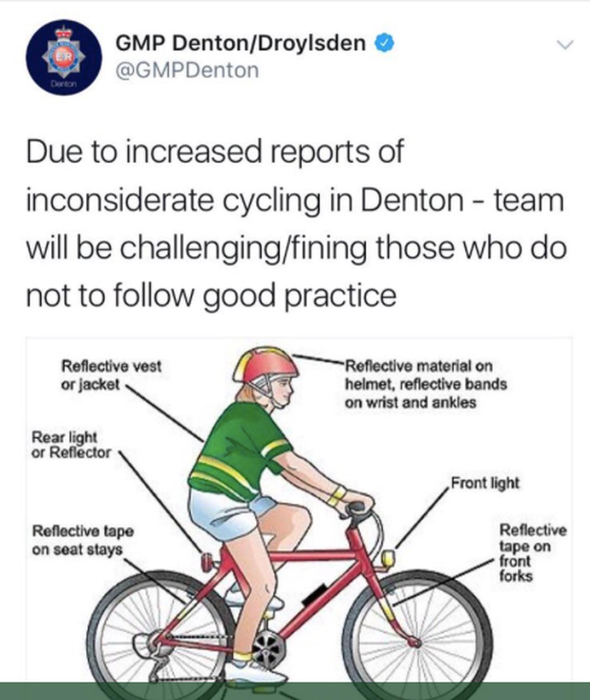The width and height of the screenshot is (590, 700).
Task: Click the red rear light on the bike
Action: pyautogui.click(x=206, y=562)
